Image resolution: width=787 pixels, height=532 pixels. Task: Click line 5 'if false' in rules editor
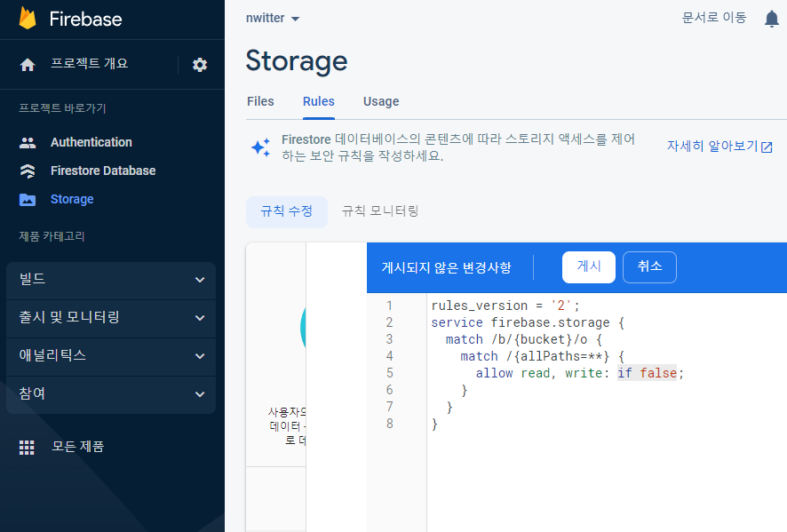tap(647, 373)
